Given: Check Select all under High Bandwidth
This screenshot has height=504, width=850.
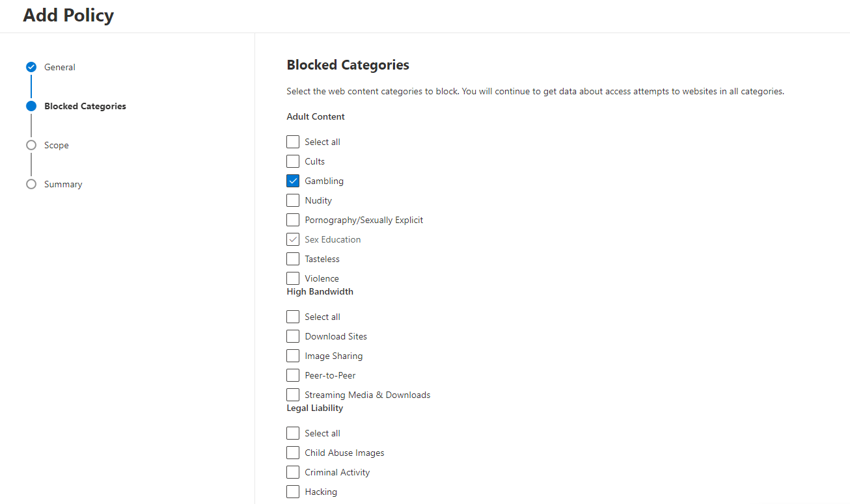Looking at the screenshot, I should point(293,316).
